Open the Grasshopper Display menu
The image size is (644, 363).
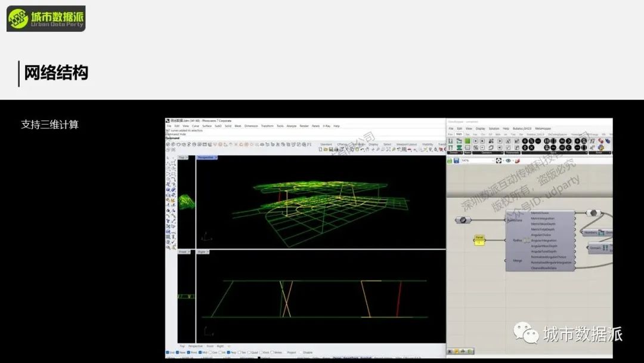(481, 128)
